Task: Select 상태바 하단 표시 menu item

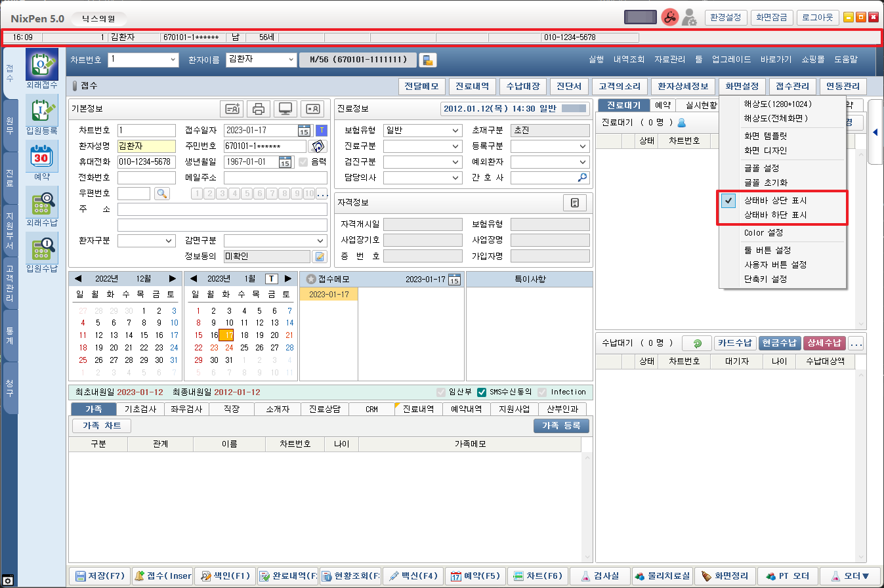Action: [x=775, y=215]
